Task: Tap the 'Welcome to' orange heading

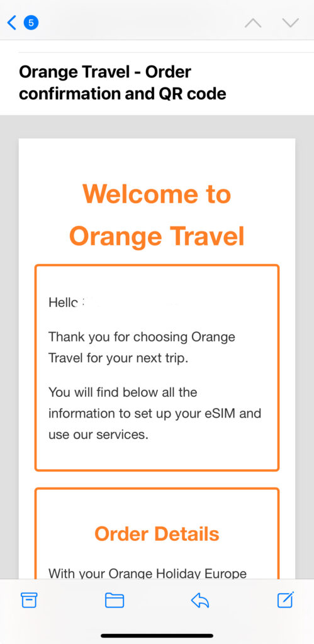Action: coord(157,194)
